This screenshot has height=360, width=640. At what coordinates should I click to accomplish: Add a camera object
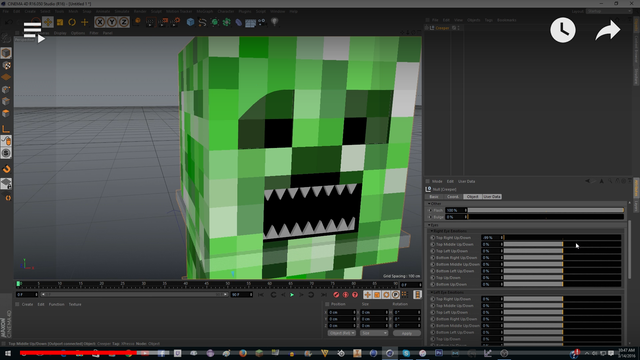tap(262, 22)
